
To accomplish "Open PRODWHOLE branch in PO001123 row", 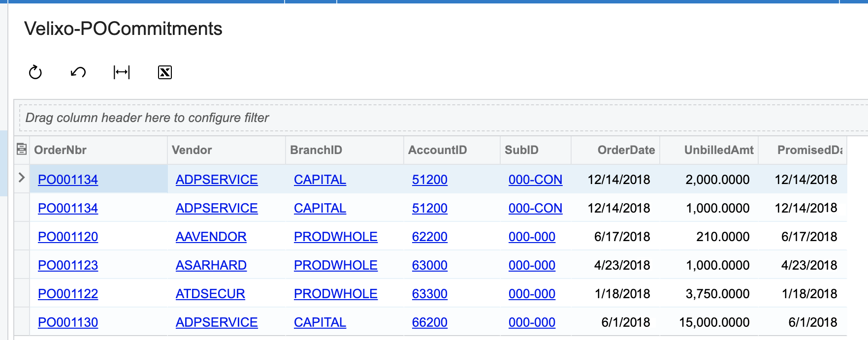I will [x=336, y=265].
